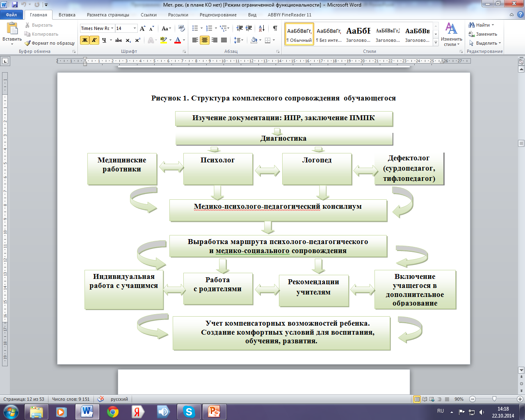This screenshot has width=525, height=420.
Task: Open Change Styles (Изменить стили)
Action: (x=452, y=34)
